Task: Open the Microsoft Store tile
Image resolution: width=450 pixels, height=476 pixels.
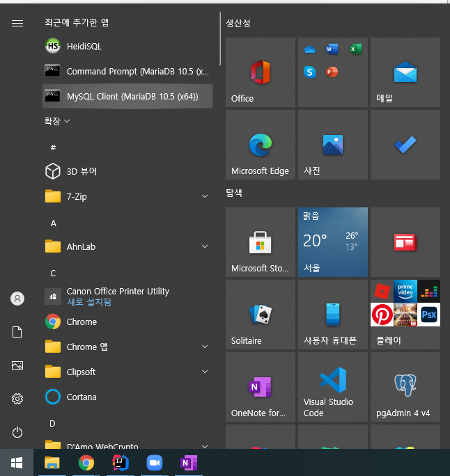Action: click(261, 242)
